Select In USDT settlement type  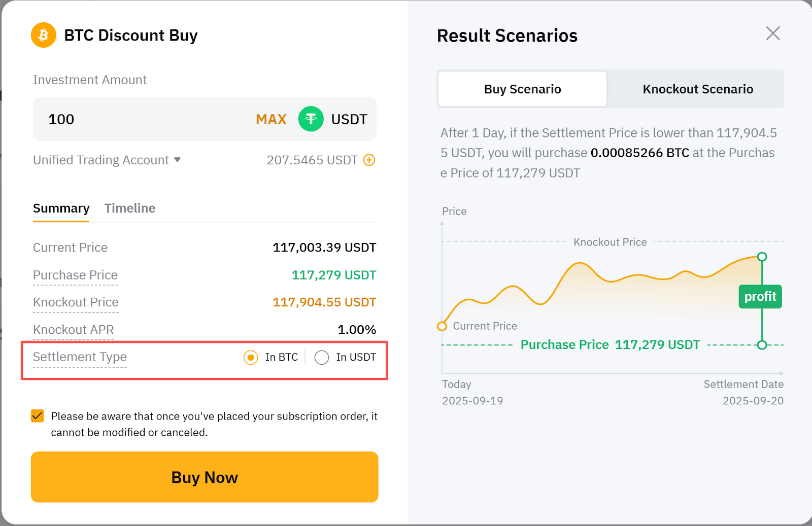point(322,358)
